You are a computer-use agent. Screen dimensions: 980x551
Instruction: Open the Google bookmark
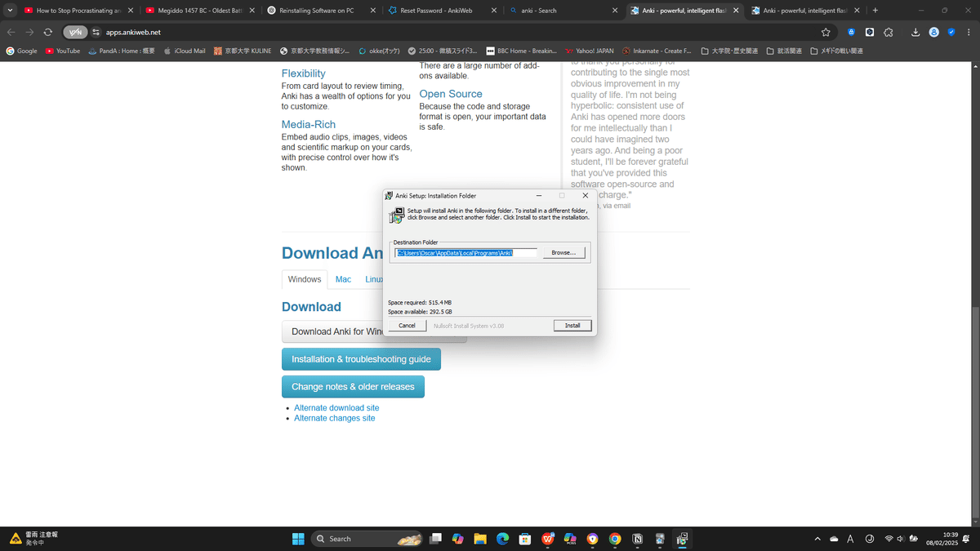coord(22,51)
